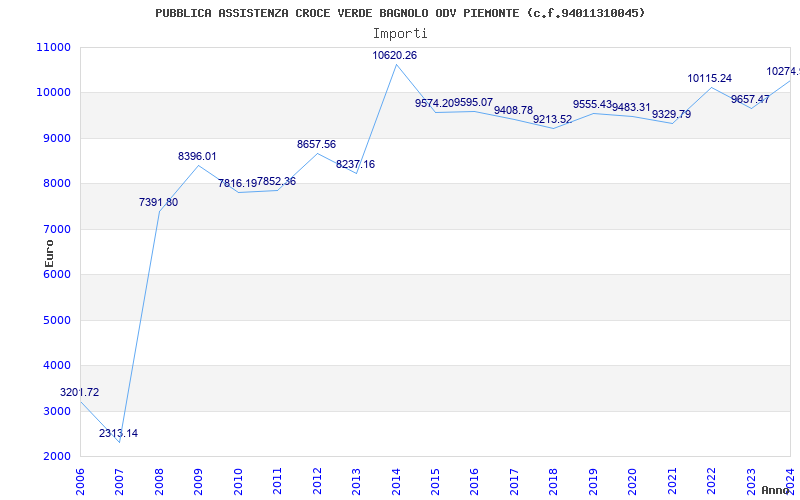Click the 2022 year axis label
The height and width of the screenshot is (500, 800).
[711, 481]
